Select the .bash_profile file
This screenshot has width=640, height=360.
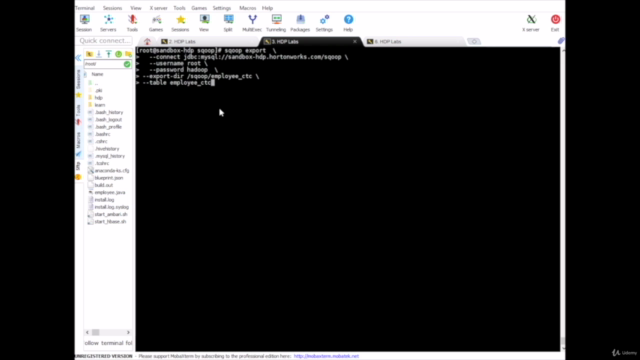pos(108,127)
